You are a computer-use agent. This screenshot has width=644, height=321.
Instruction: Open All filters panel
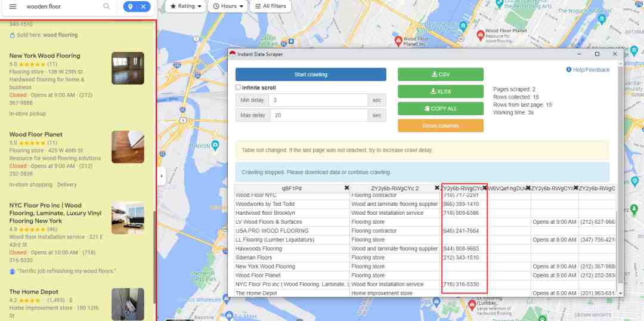pos(270,6)
